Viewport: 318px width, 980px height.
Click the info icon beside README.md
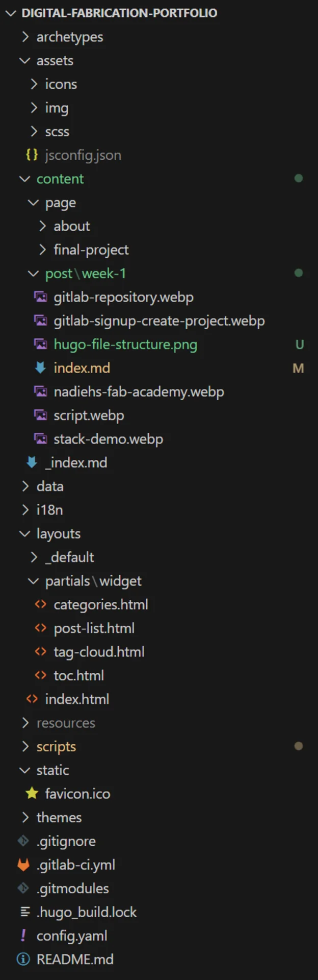pyautogui.click(x=23, y=959)
